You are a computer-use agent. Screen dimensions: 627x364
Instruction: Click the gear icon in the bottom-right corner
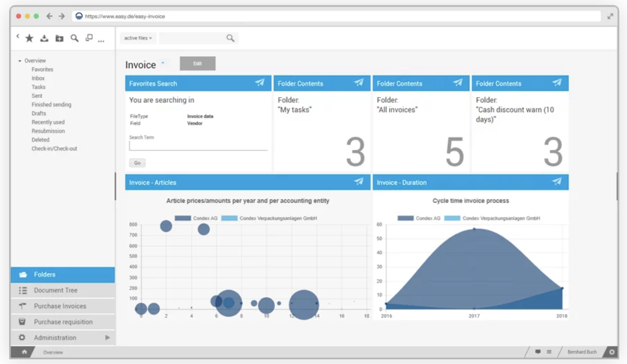(x=613, y=352)
